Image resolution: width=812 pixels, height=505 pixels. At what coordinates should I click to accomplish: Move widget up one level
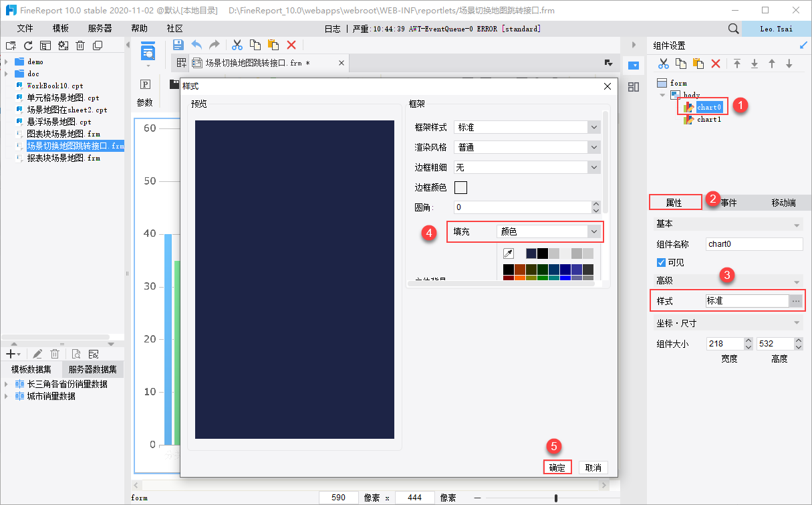[x=772, y=64]
